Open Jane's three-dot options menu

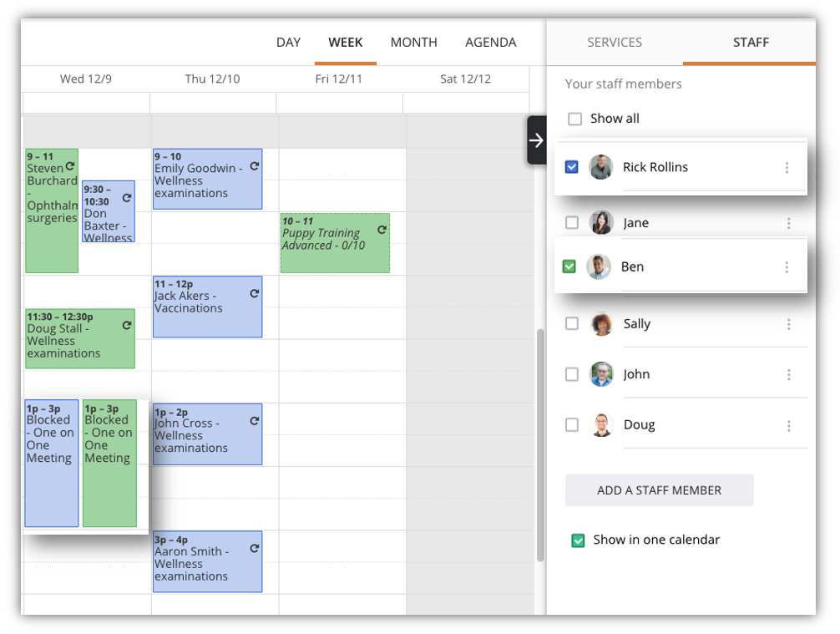point(788,224)
